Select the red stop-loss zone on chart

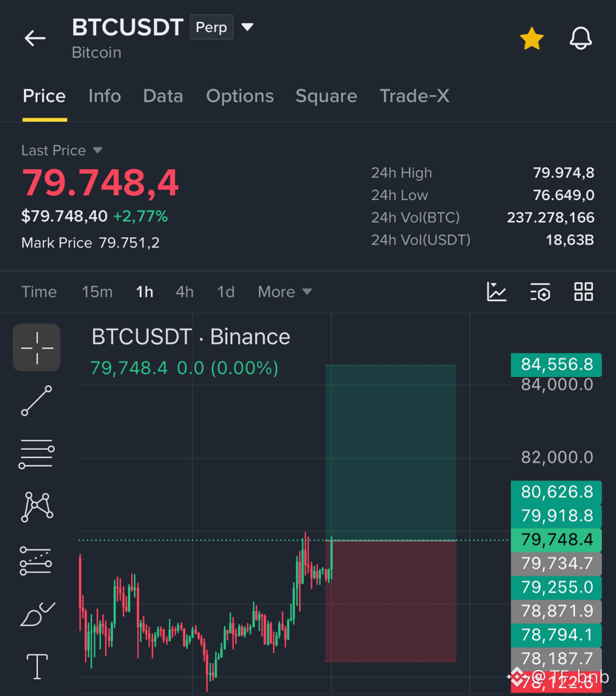click(391, 602)
